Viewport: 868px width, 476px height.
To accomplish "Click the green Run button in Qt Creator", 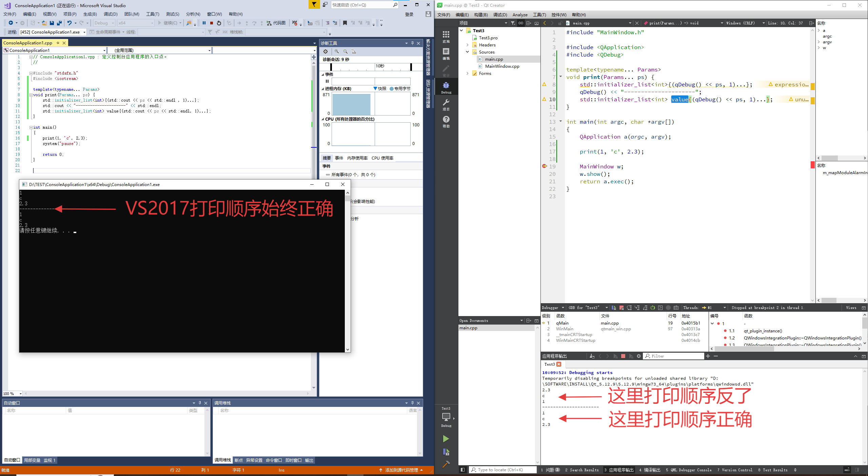I will click(x=446, y=439).
